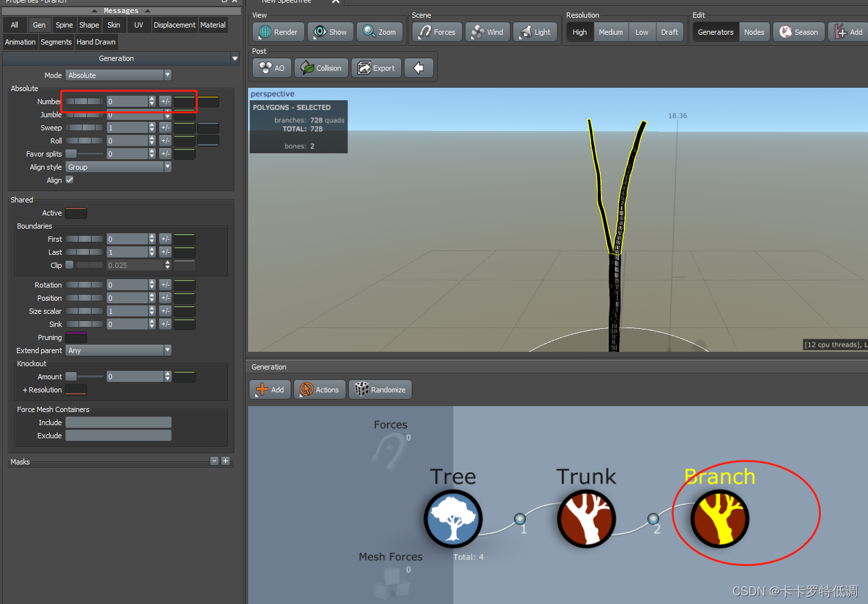The width and height of the screenshot is (868, 604).
Task: Toggle the Align checkbox
Action: pos(69,179)
